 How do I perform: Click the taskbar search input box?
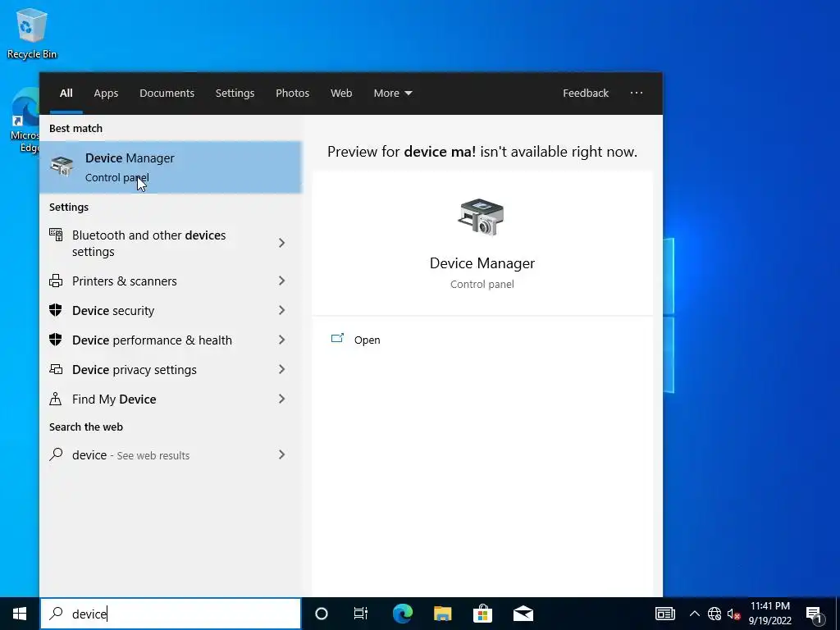click(x=171, y=614)
